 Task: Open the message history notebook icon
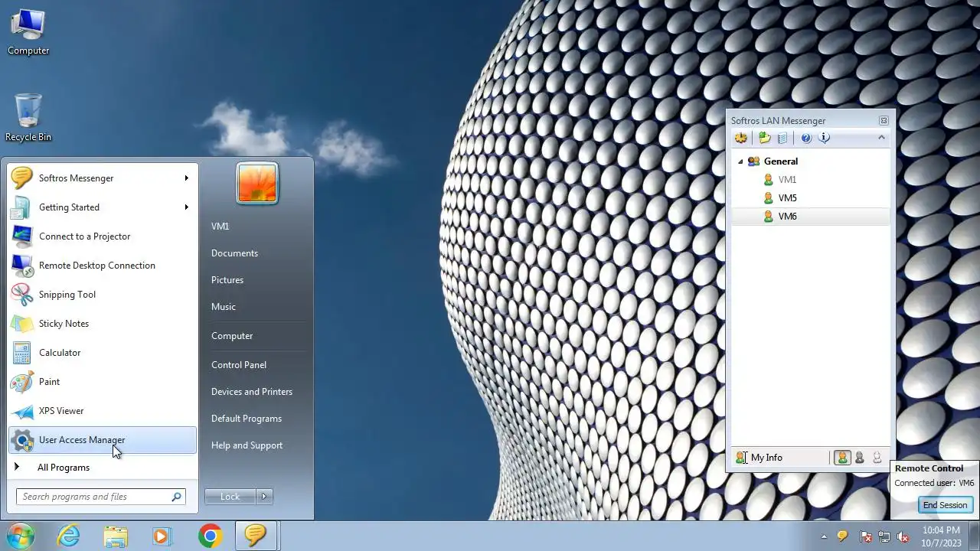(x=782, y=138)
